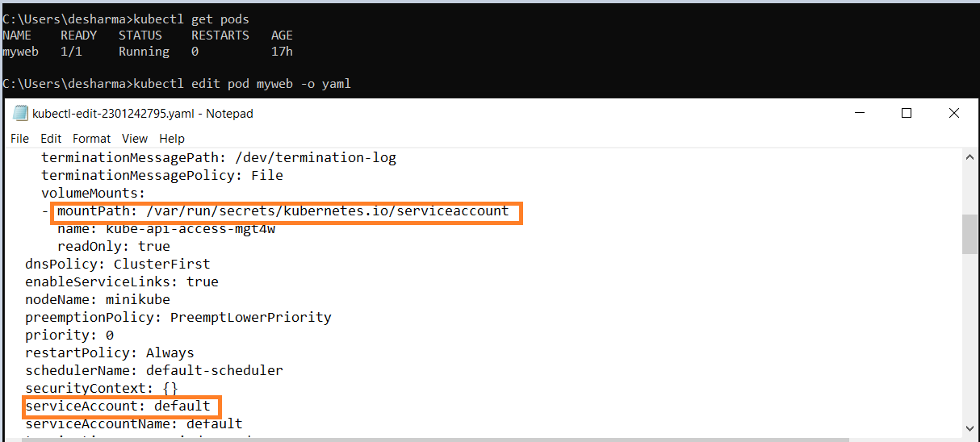Click the vertical scrollbar thumb
980x442 pixels.
(970, 235)
